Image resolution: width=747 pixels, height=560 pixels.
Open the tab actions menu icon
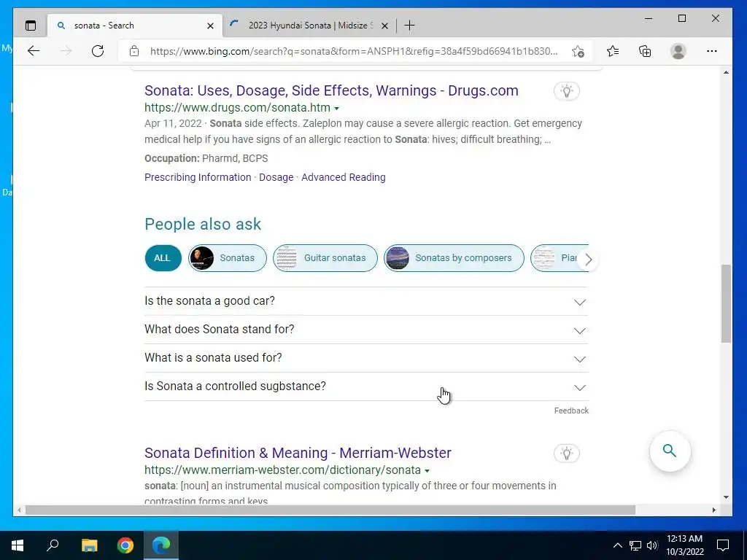click(x=31, y=26)
